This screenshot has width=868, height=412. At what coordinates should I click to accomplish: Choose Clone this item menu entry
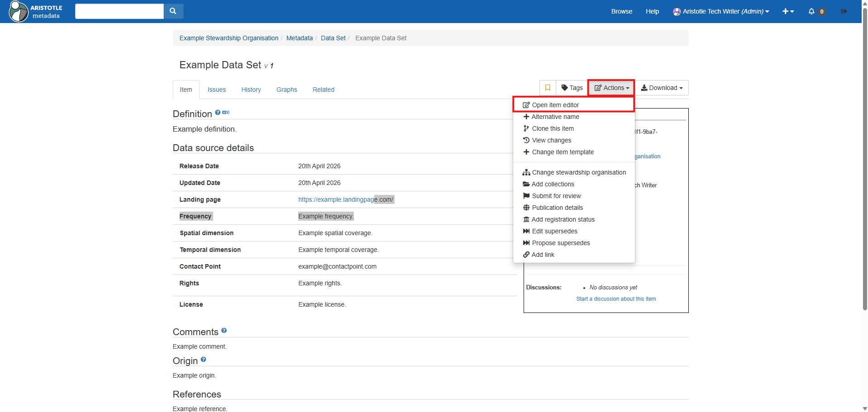553,128
